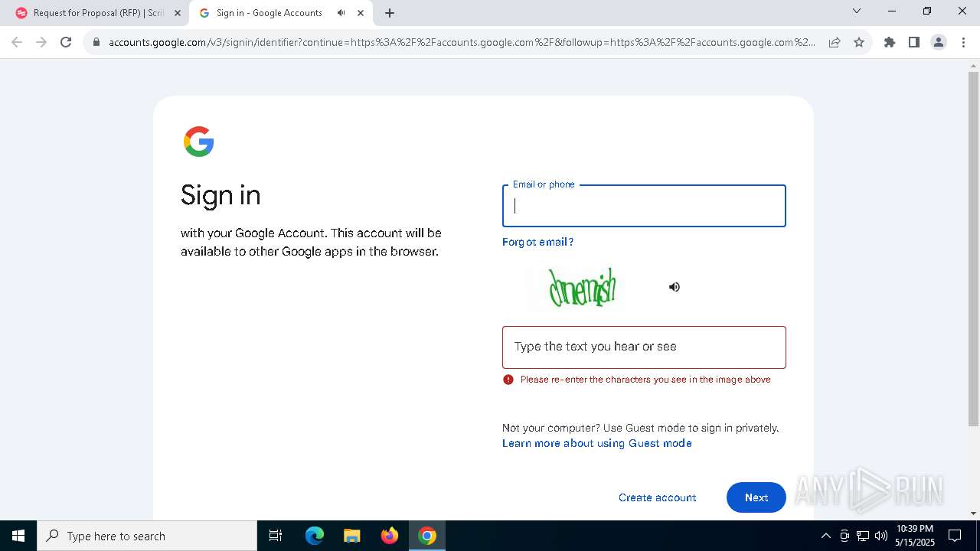Screen dimensions: 980x551
Task: Click the Create account button
Action: pyautogui.click(x=657, y=497)
